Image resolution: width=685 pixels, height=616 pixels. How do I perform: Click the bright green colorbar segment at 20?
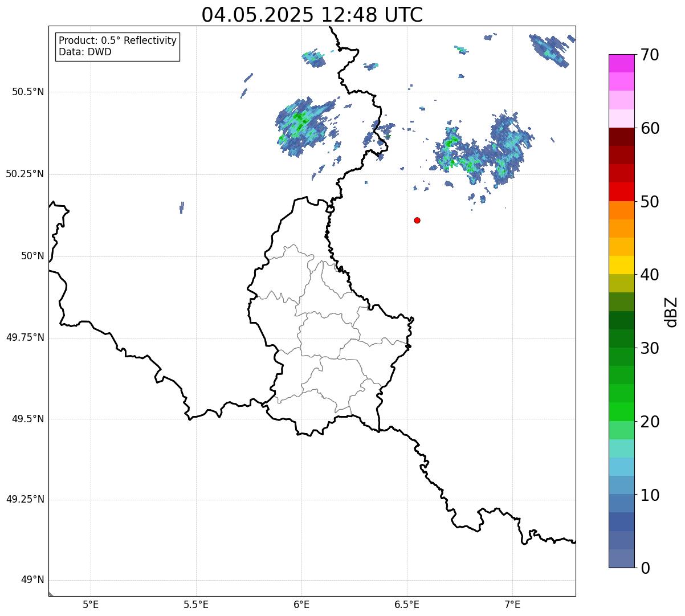(622, 412)
